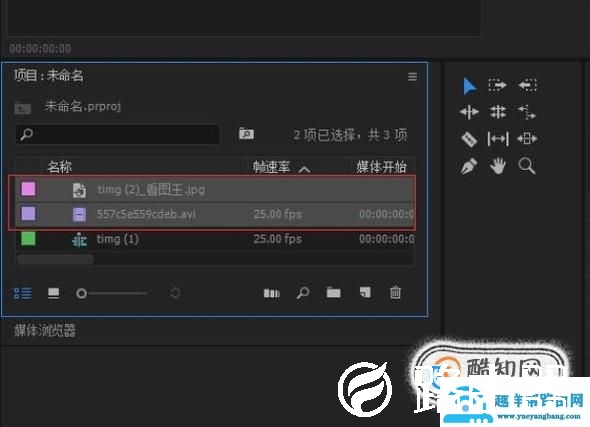Open the Project panel menu
Viewport: 590px width, 427px height.
tap(412, 77)
